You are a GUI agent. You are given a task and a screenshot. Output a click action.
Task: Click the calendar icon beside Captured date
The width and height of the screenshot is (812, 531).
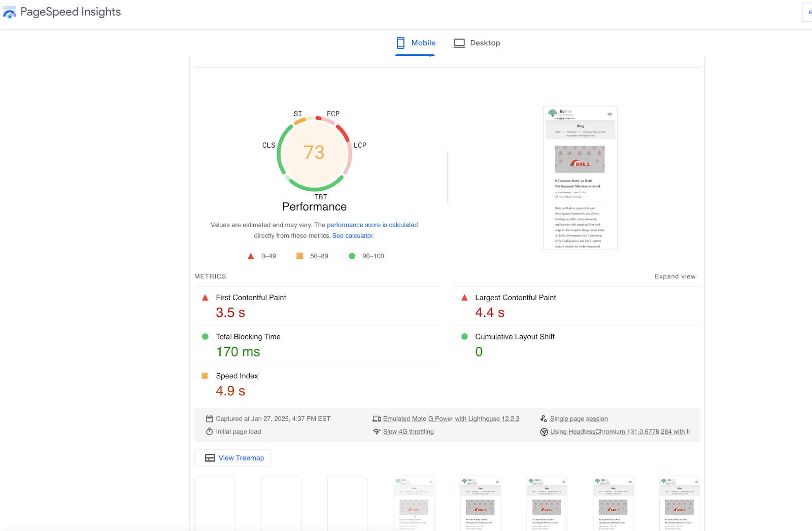209,419
